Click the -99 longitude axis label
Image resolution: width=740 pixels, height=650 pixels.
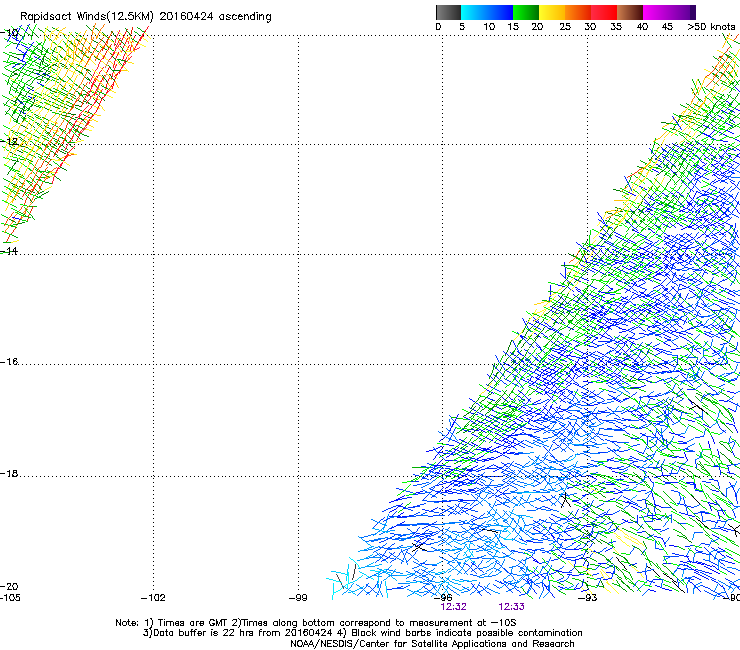pos(298,598)
